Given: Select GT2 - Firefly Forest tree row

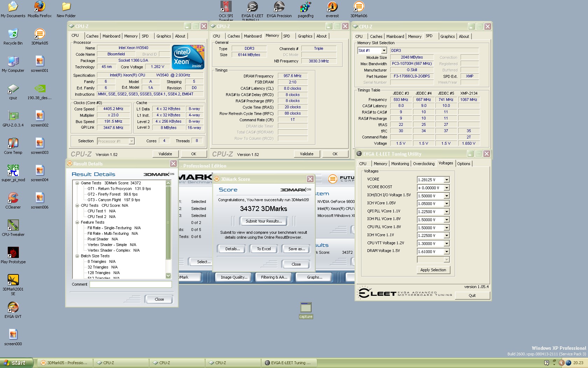Looking at the screenshot, I should [x=113, y=194].
